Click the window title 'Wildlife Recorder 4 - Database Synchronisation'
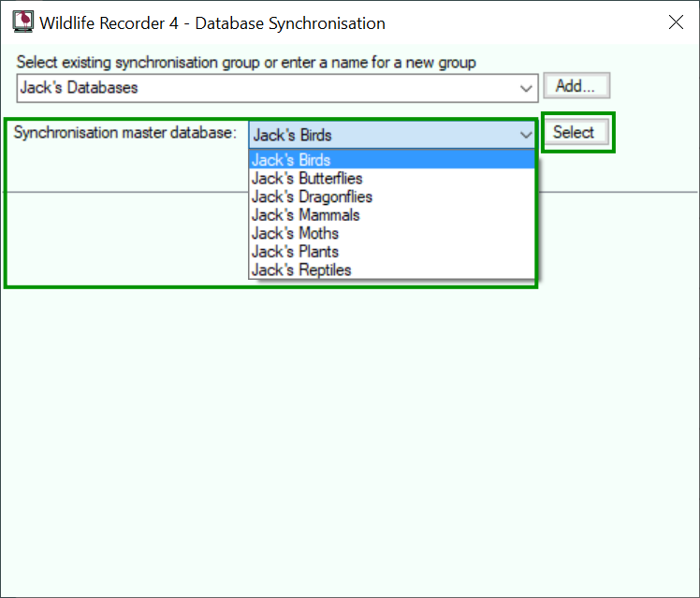The image size is (700, 598). [212, 23]
